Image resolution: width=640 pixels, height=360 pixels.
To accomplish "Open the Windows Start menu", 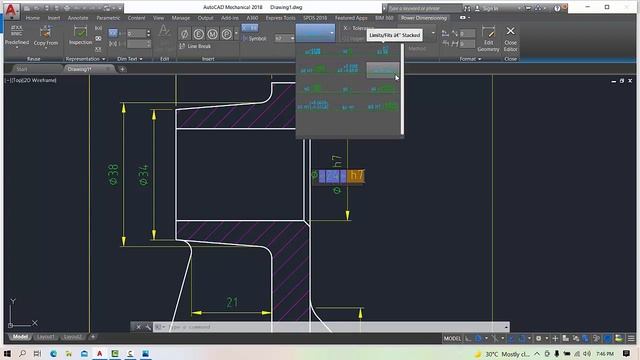I will [x=7, y=353].
